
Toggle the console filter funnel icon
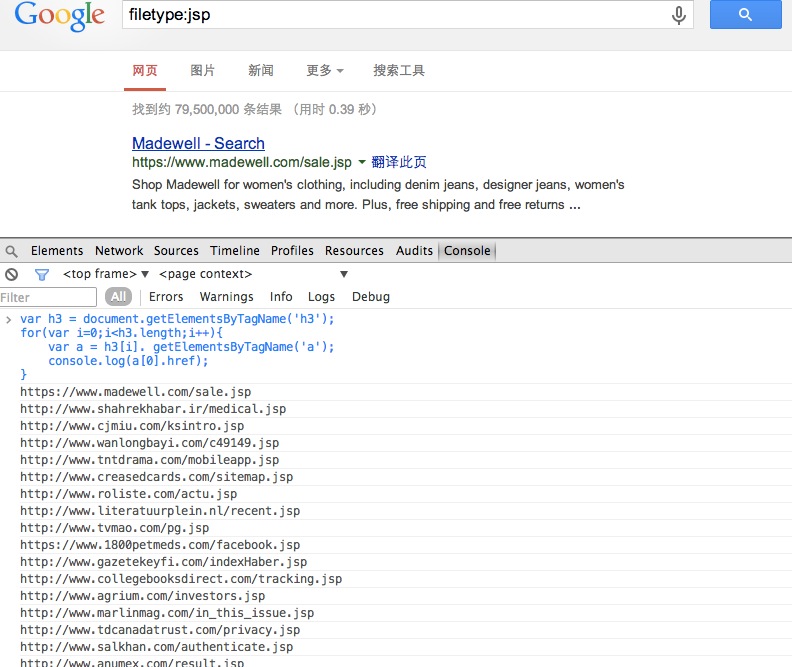click(x=41, y=274)
